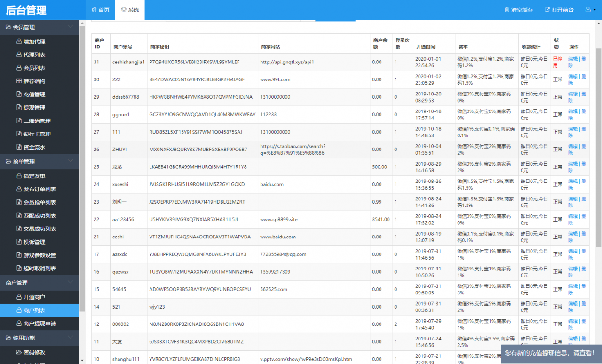Open 充值管理 menu item
602x364 pixels.
click(40, 94)
